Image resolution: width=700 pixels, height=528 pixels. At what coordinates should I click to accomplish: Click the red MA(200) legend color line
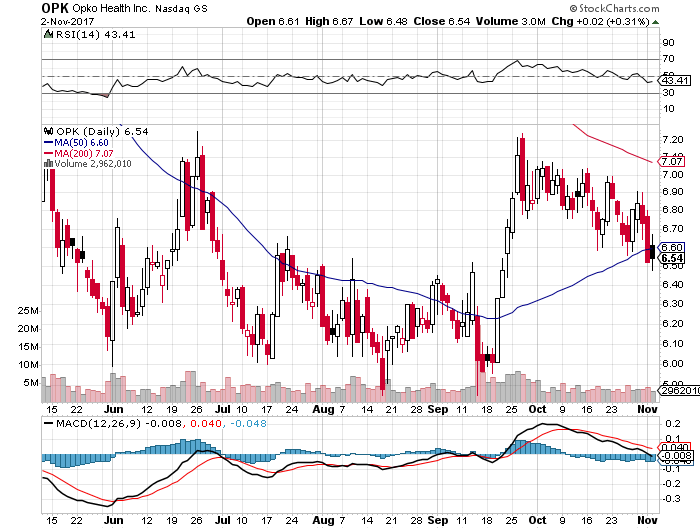[x=46, y=152]
